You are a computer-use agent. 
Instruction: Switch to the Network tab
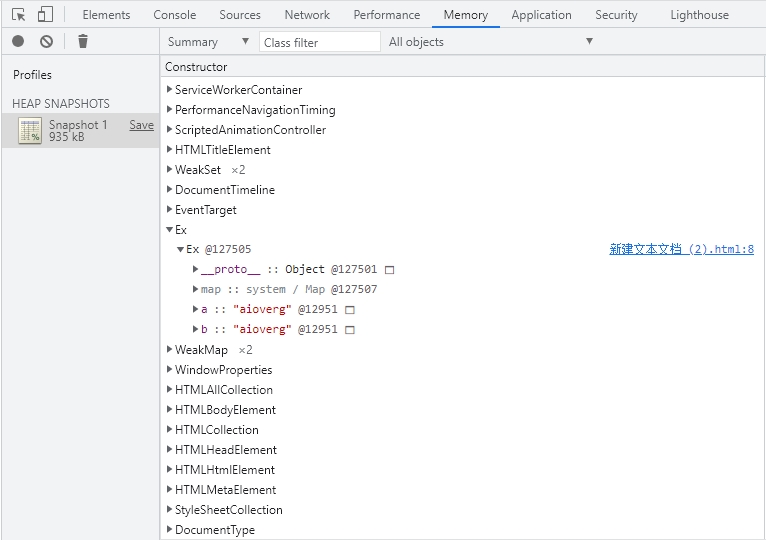coord(307,15)
